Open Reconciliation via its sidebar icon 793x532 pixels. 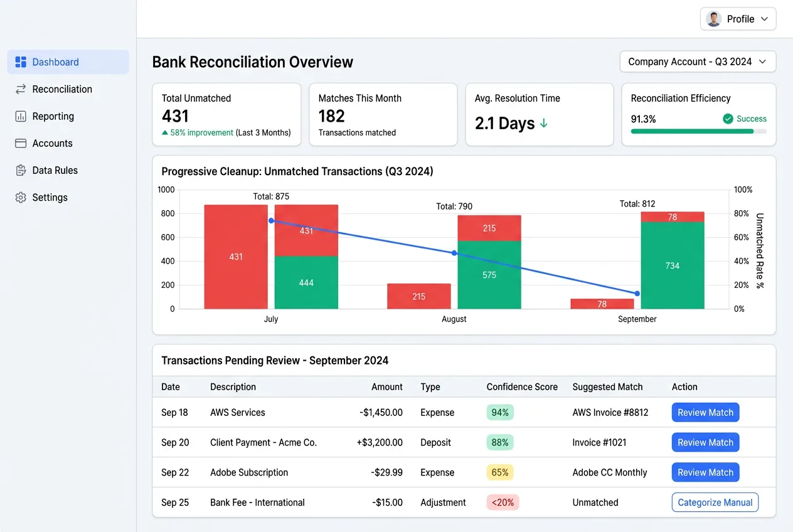pos(20,89)
